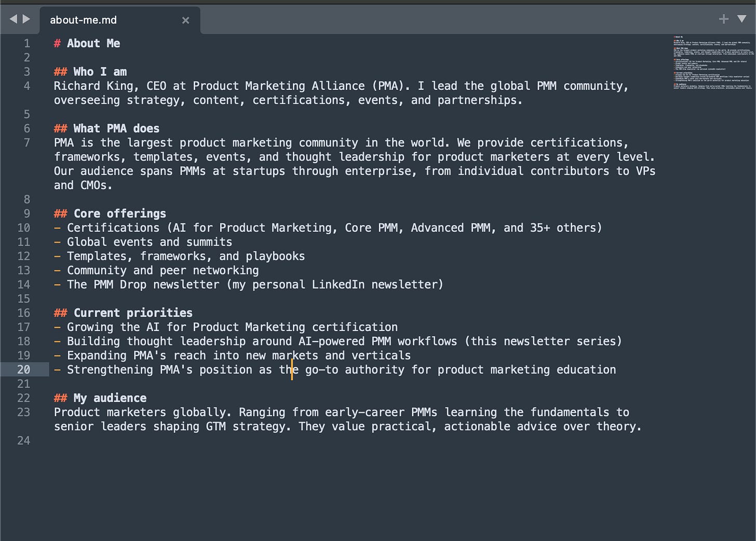Image resolution: width=756 pixels, height=541 pixels.
Task: Click line number 1 in the gutter
Action: [27, 44]
